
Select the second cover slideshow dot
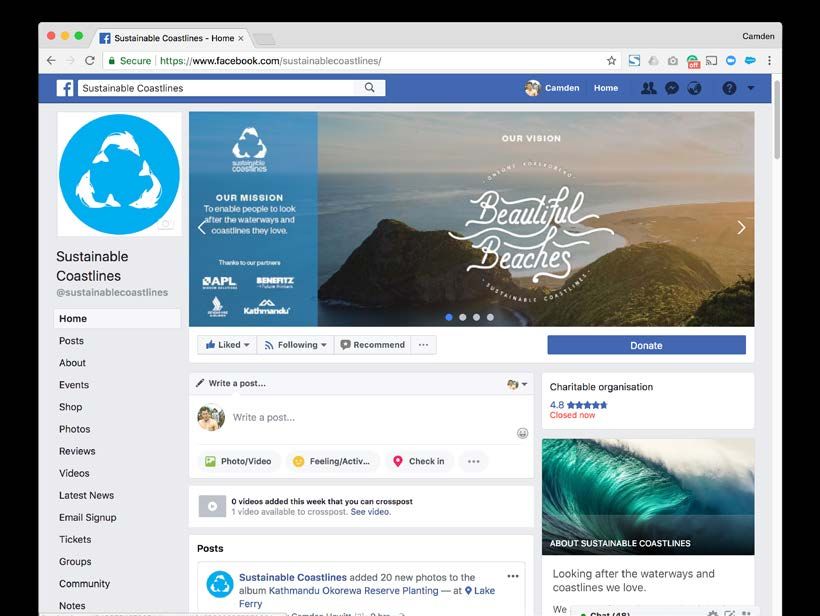click(462, 317)
